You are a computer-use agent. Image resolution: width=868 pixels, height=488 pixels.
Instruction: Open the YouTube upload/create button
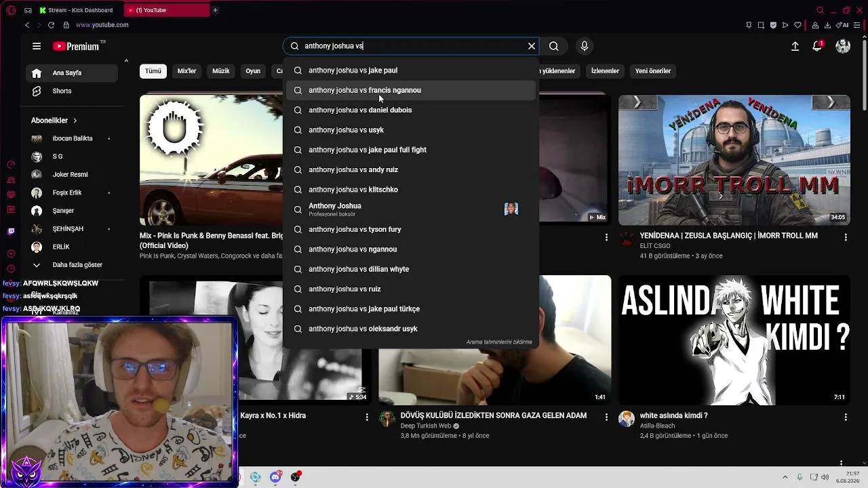tap(795, 46)
